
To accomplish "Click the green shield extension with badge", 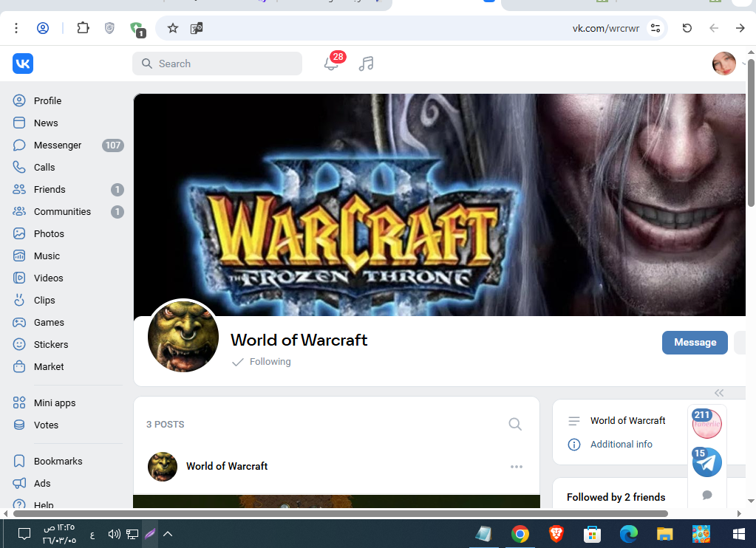I will [138, 30].
